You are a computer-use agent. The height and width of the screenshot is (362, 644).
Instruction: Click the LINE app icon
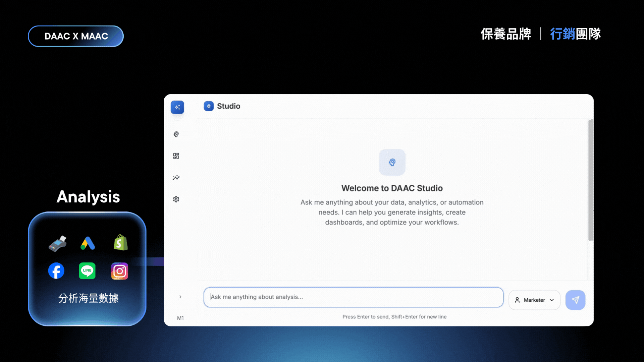click(87, 271)
